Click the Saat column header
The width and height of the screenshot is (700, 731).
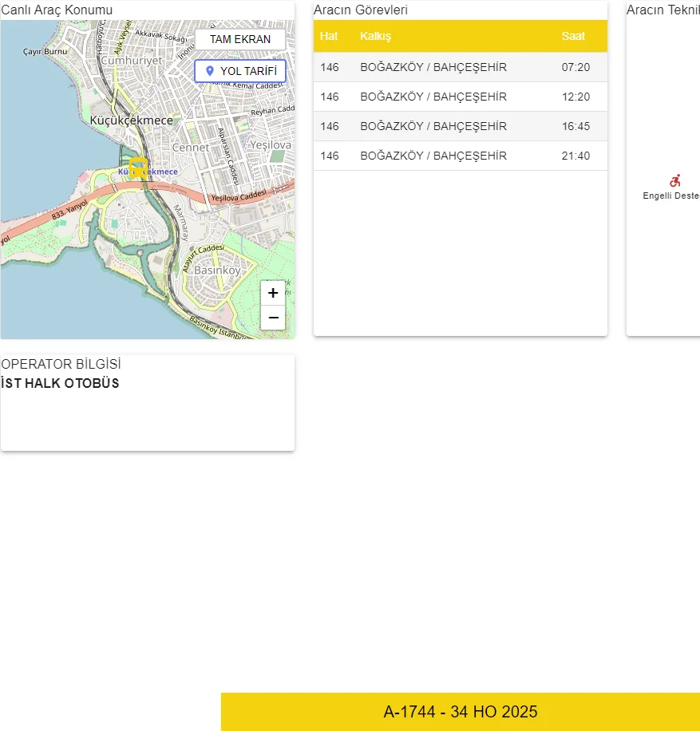pos(573,37)
